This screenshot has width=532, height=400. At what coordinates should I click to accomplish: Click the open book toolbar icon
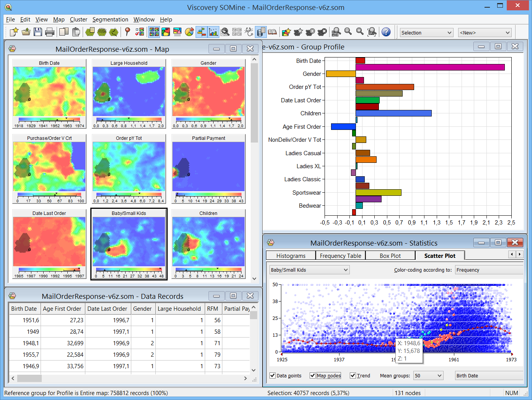pyautogui.click(x=272, y=32)
